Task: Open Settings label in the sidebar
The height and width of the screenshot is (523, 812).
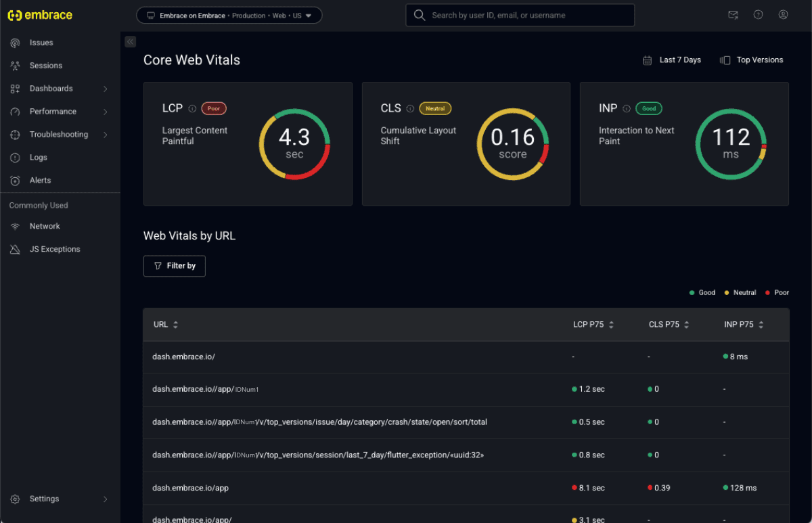Action: click(x=44, y=499)
